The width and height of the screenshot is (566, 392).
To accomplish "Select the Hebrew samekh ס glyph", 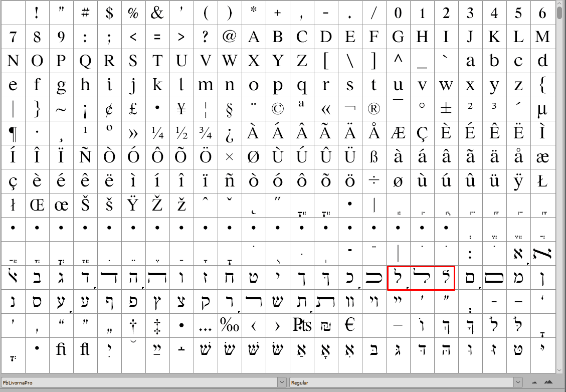I will pos(37,301).
